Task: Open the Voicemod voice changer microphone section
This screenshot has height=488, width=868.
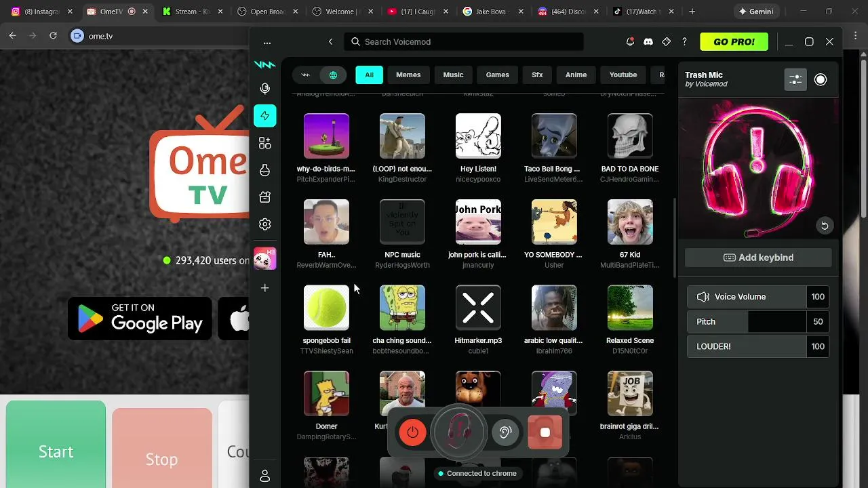Action: click(265, 89)
